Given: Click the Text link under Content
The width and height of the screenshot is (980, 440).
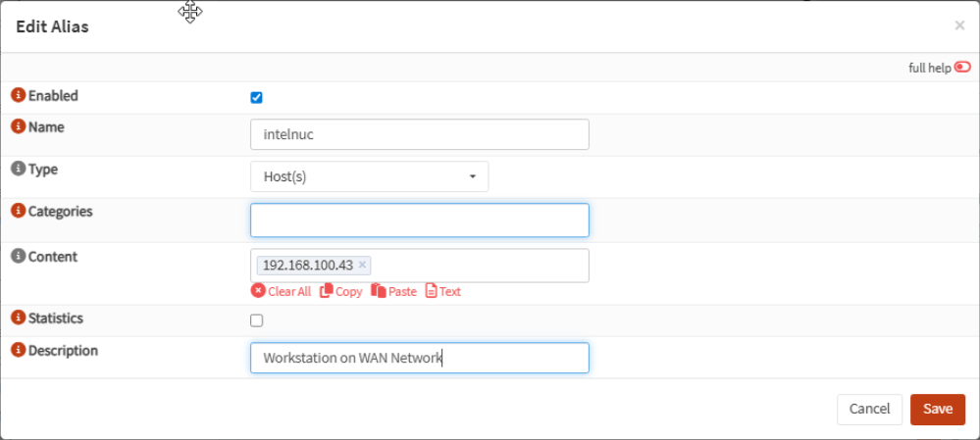Looking at the screenshot, I should 443,291.
